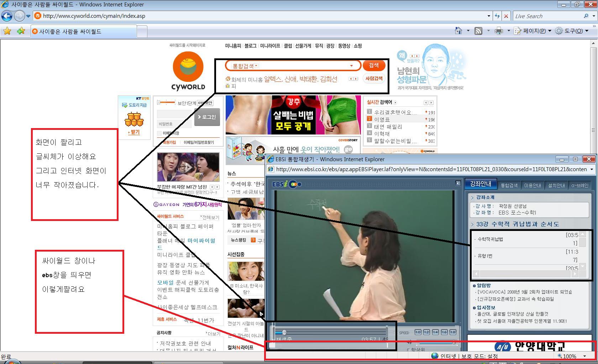Go back with the IE Back arrow
The width and height of the screenshot is (598, 364).
click(7, 16)
